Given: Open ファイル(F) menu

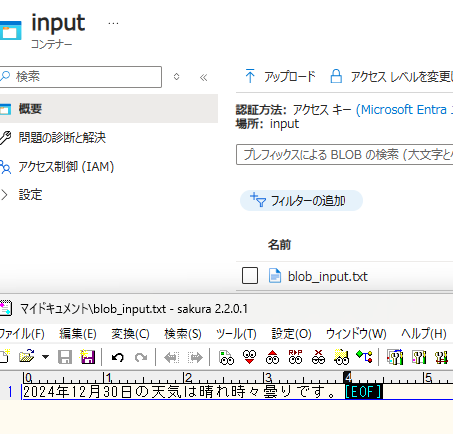Looking at the screenshot, I should [x=22, y=333].
